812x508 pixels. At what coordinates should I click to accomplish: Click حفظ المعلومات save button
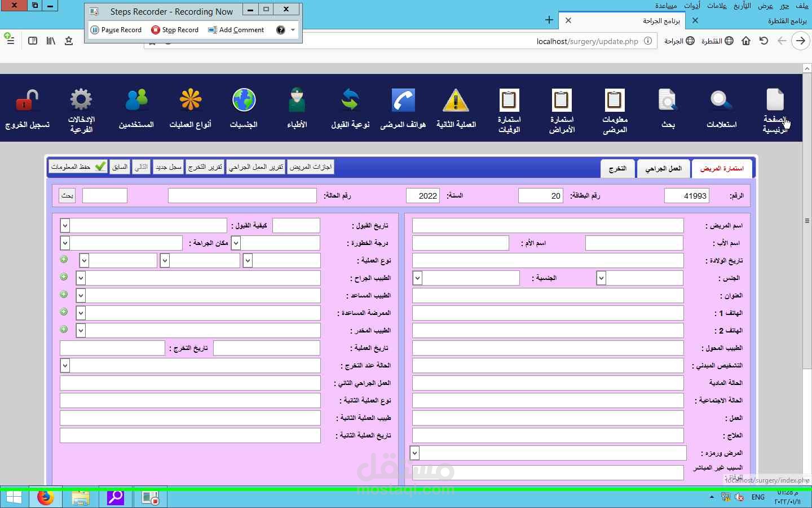click(78, 167)
